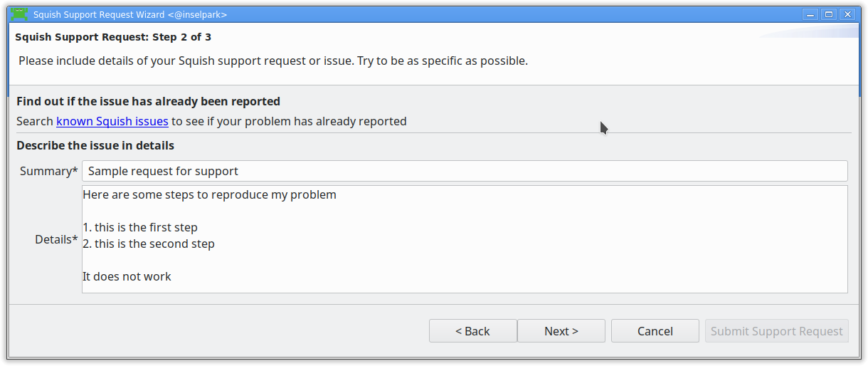Image resolution: width=868 pixels, height=366 pixels.
Task: Focus the Summary text field
Action: 464,171
